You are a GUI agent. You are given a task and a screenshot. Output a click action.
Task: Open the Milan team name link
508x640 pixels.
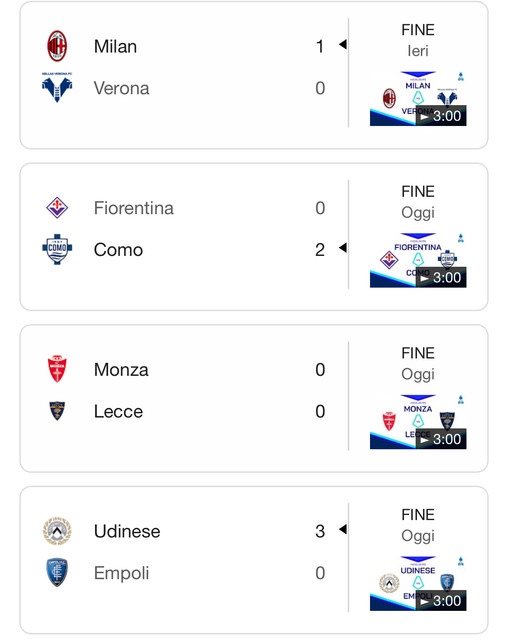(115, 46)
